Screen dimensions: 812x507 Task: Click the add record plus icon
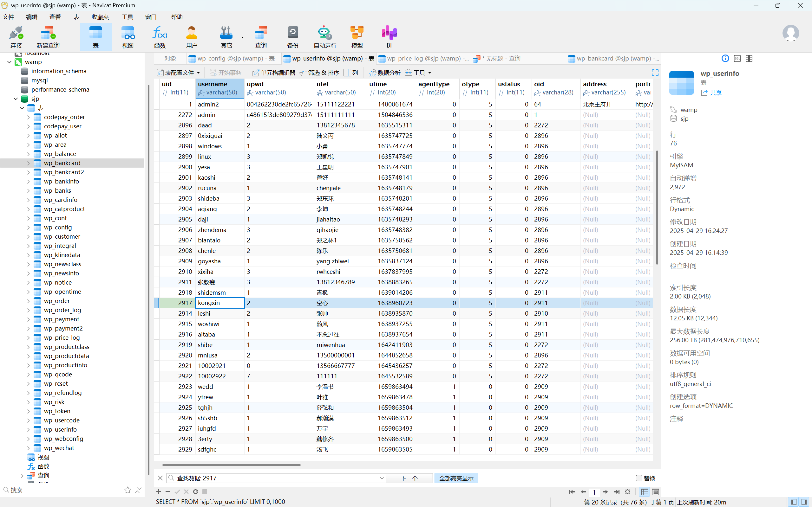click(159, 491)
